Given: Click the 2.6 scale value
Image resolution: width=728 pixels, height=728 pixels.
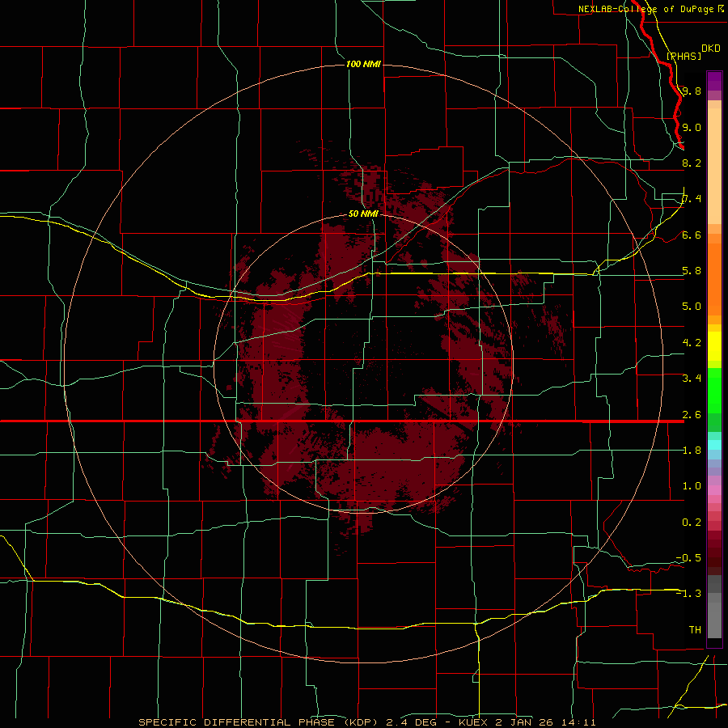Looking at the screenshot, I should [x=692, y=415].
